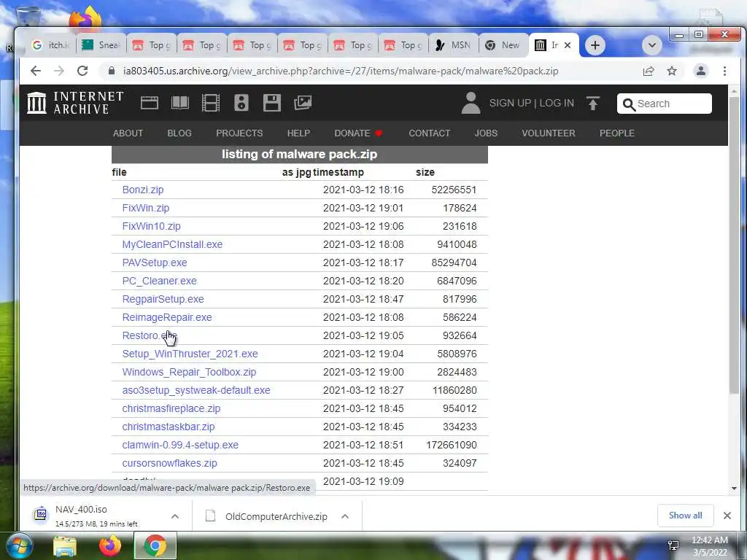Open the DONATE menu item
Screen dimensions: 747x560
click(x=358, y=133)
